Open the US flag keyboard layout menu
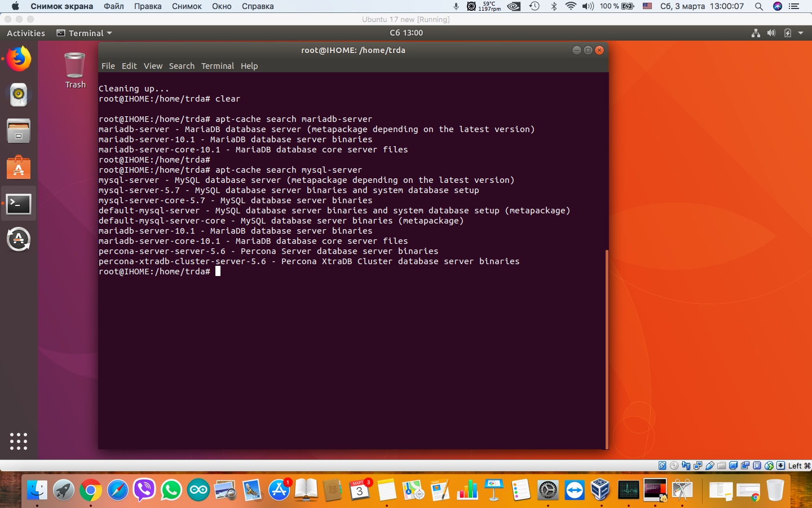The image size is (812, 508). pos(647,7)
